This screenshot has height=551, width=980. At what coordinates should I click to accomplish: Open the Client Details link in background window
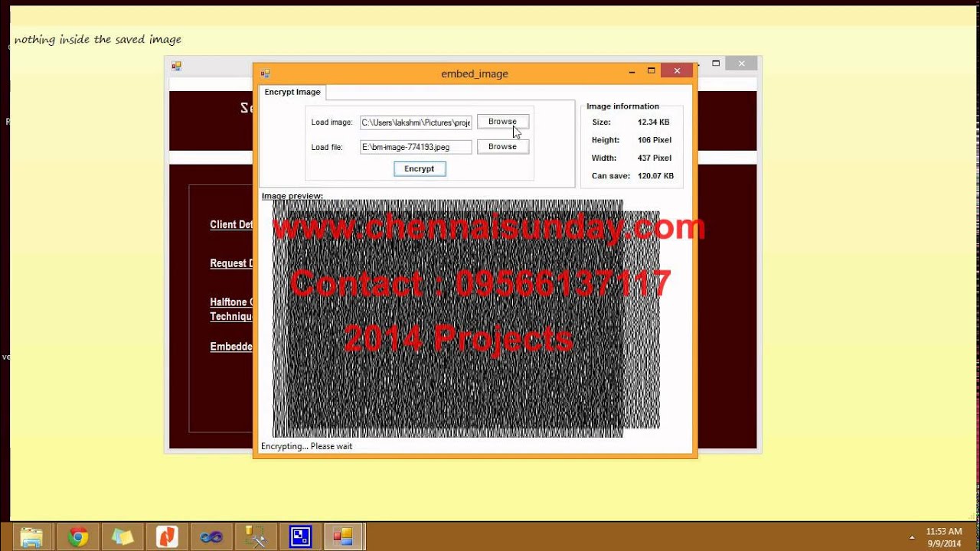pos(231,225)
